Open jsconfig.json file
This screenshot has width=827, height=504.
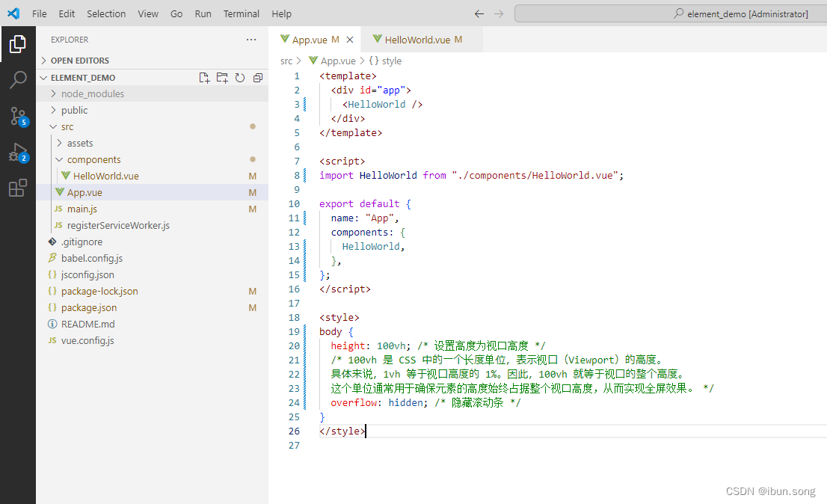[152, 274]
